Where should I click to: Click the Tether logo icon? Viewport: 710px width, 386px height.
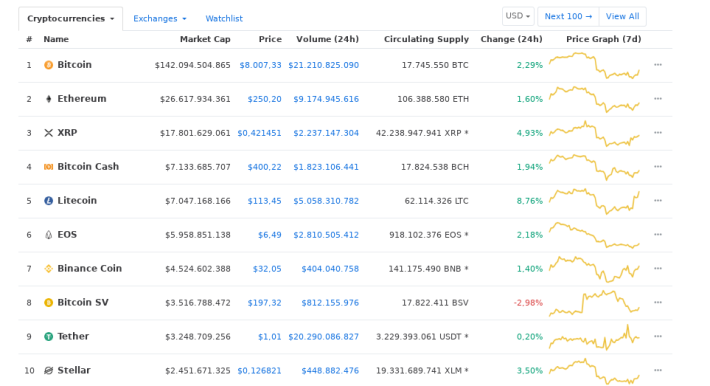48,337
